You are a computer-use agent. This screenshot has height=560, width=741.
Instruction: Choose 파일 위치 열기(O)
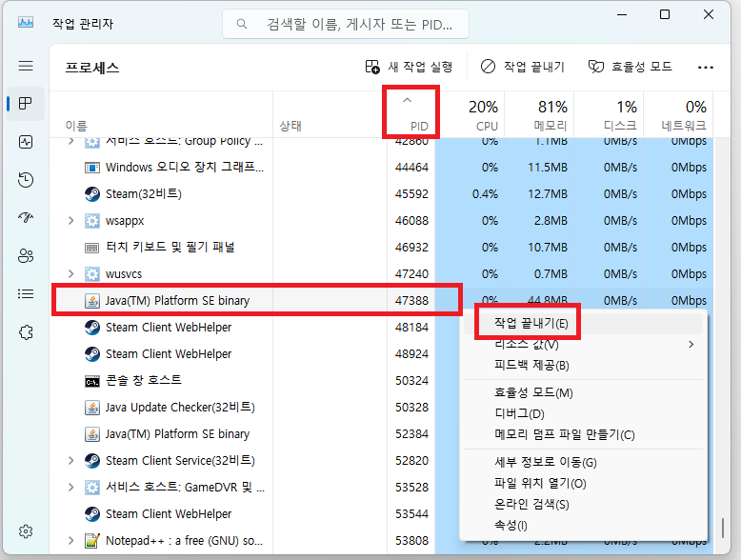coord(583,484)
